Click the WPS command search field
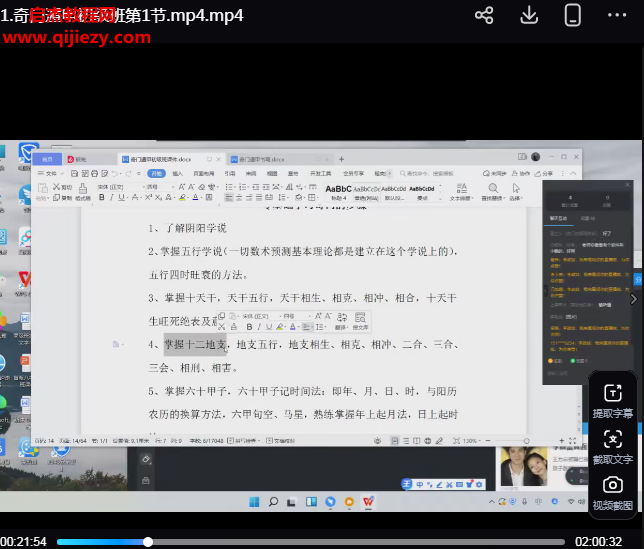Image resolution: width=644 pixels, height=549 pixels. (427, 174)
